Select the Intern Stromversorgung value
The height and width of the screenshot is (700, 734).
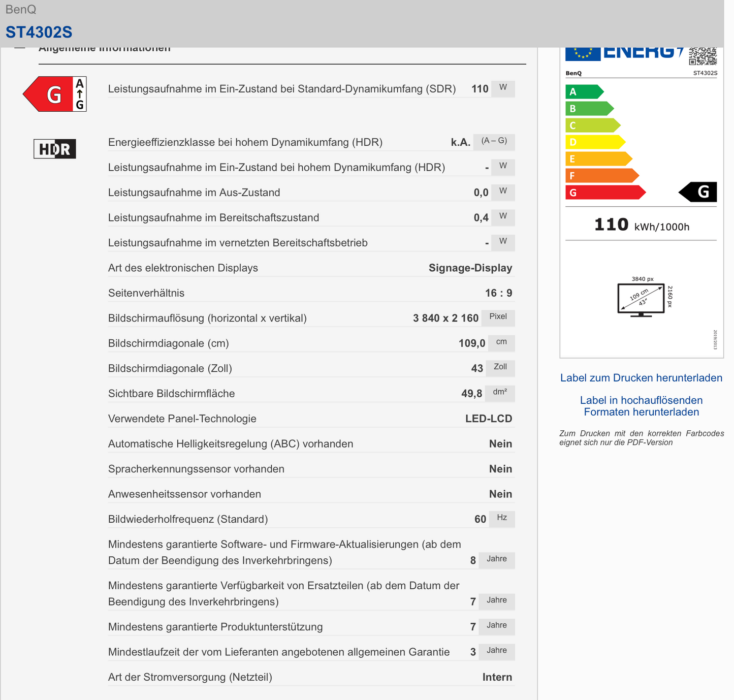click(x=497, y=677)
